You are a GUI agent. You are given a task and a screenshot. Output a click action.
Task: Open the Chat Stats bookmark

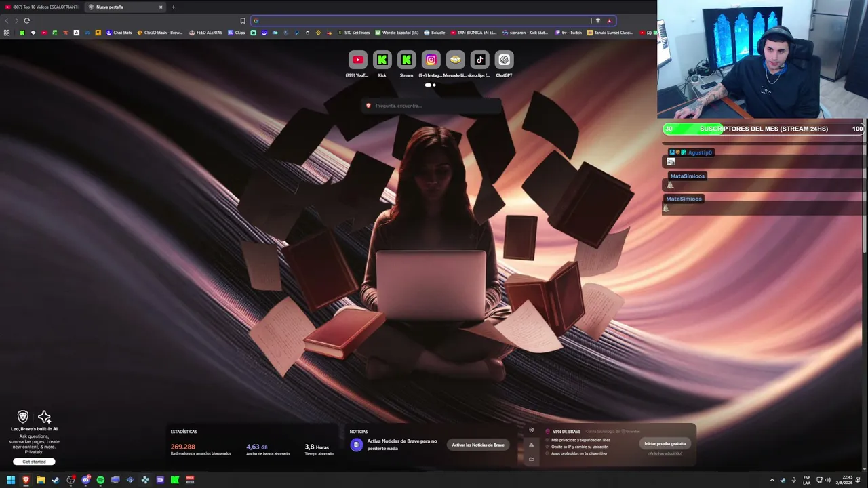pyautogui.click(x=119, y=33)
